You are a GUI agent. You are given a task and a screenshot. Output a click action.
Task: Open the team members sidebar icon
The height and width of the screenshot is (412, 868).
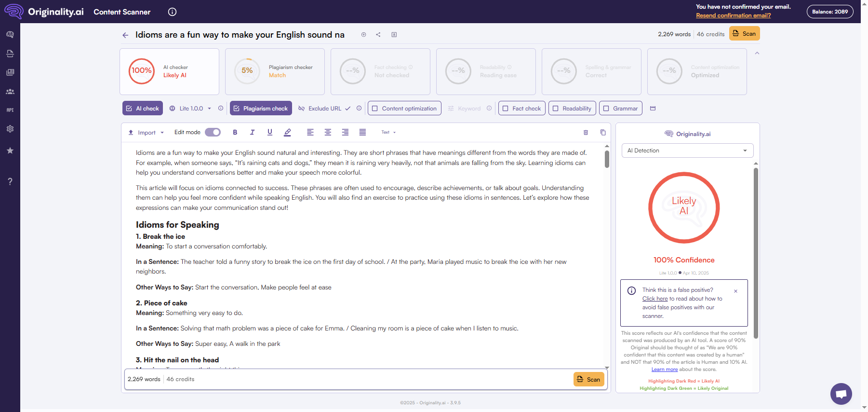pyautogui.click(x=10, y=92)
